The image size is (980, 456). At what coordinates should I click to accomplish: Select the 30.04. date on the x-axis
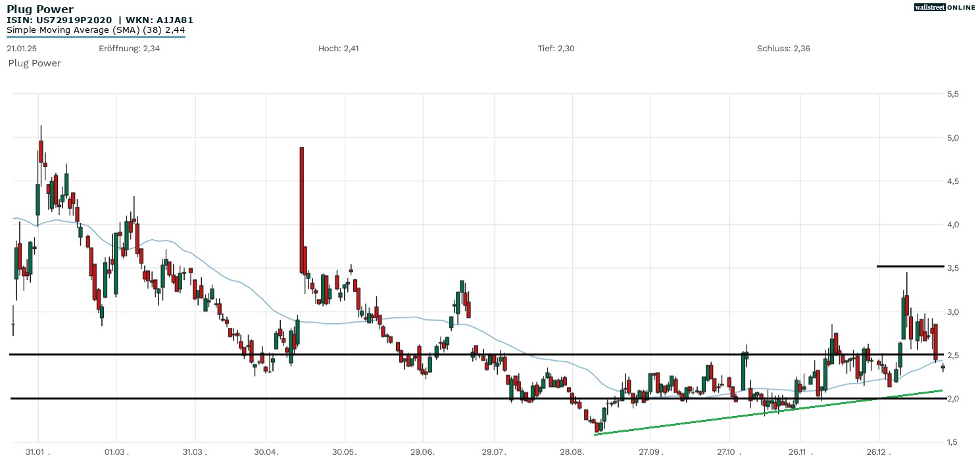(x=266, y=451)
